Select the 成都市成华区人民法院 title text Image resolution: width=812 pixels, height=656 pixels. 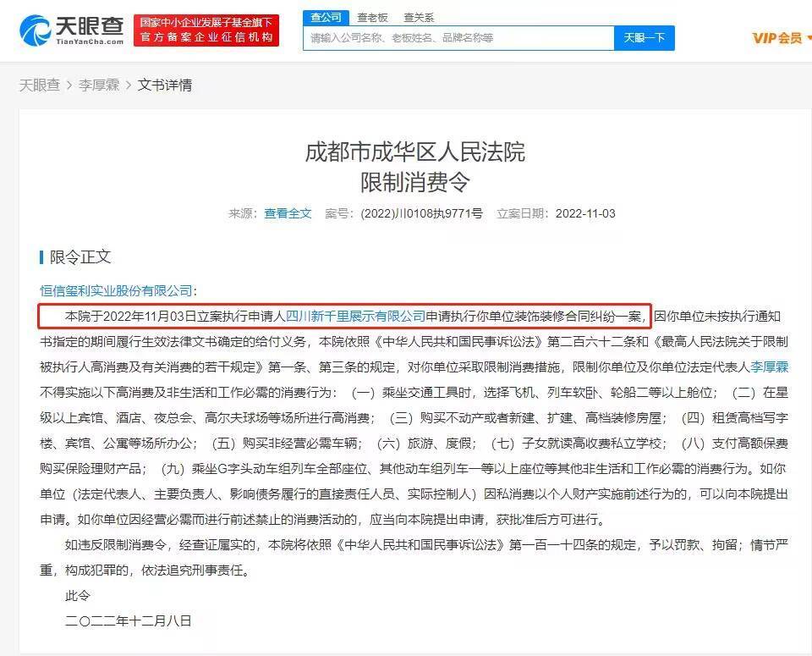click(x=414, y=152)
